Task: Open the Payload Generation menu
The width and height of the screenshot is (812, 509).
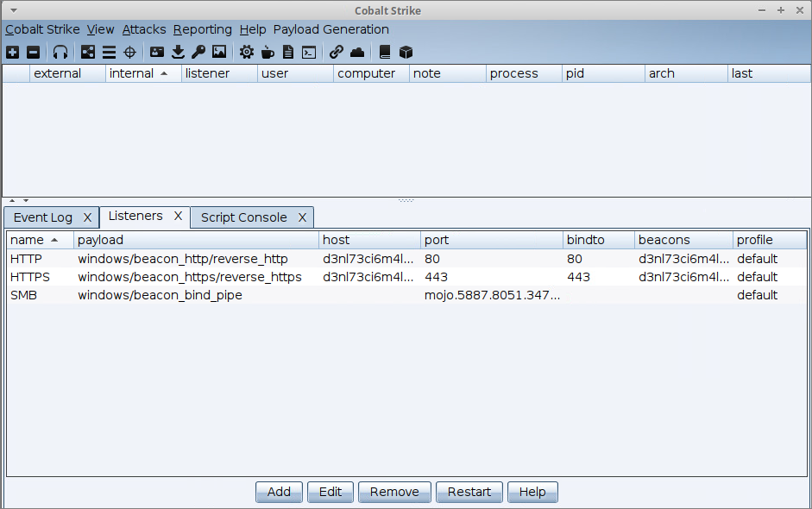Action: (x=330, y=29)
